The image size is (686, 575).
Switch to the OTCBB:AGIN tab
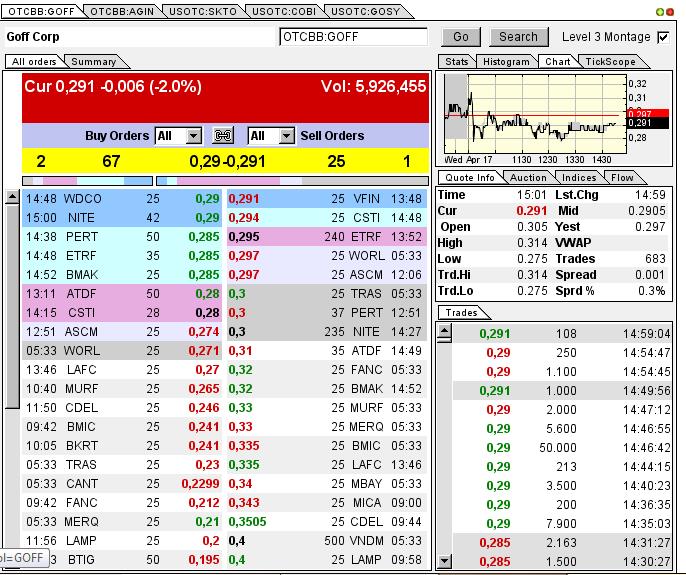pos(122,11)
